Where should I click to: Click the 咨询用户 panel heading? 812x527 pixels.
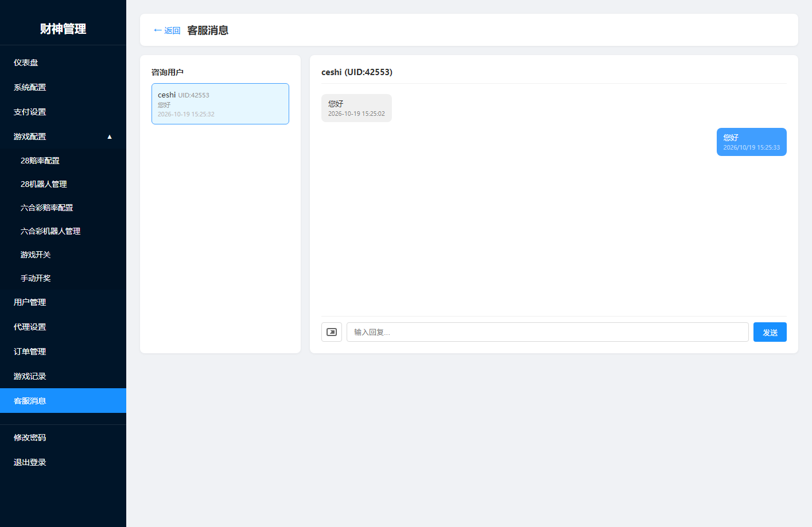pyautogui.click(x=168, y=72)
